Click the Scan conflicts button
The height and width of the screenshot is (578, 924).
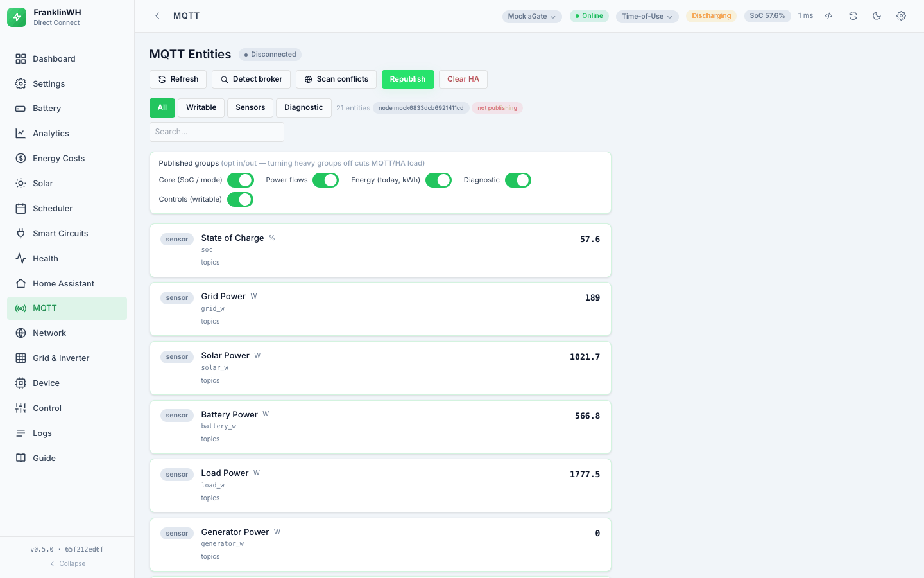tap(336, 80)
